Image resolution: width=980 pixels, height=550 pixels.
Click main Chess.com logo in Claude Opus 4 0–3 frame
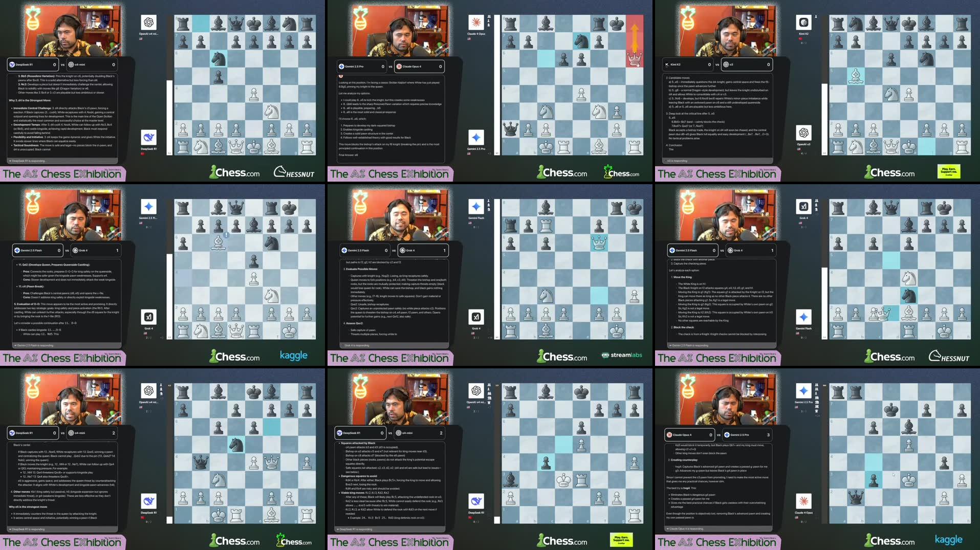pos(889,540)
